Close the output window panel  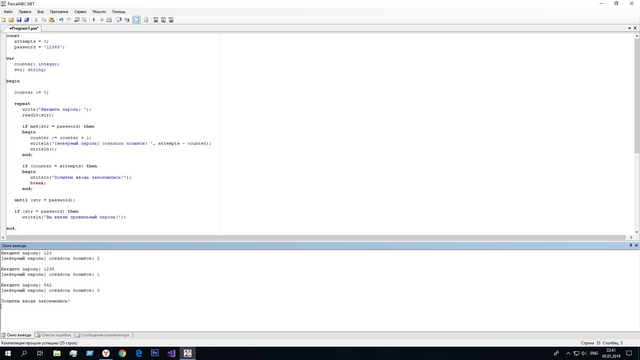[636, 245]
